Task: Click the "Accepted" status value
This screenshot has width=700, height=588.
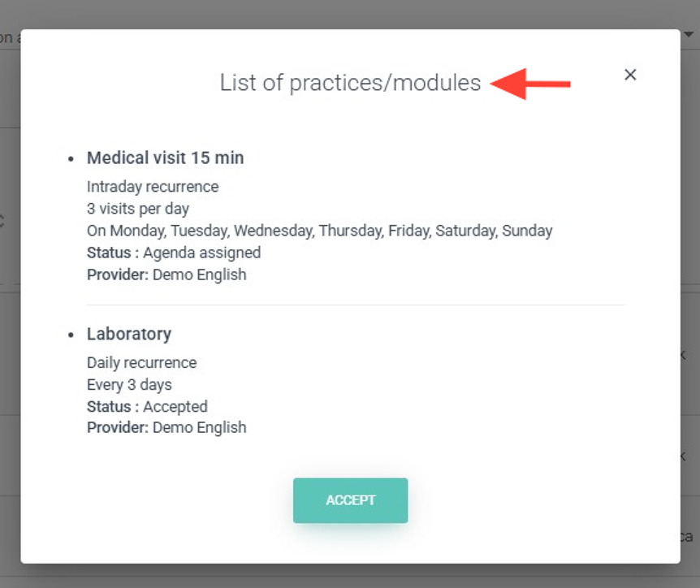Action: 175,406
